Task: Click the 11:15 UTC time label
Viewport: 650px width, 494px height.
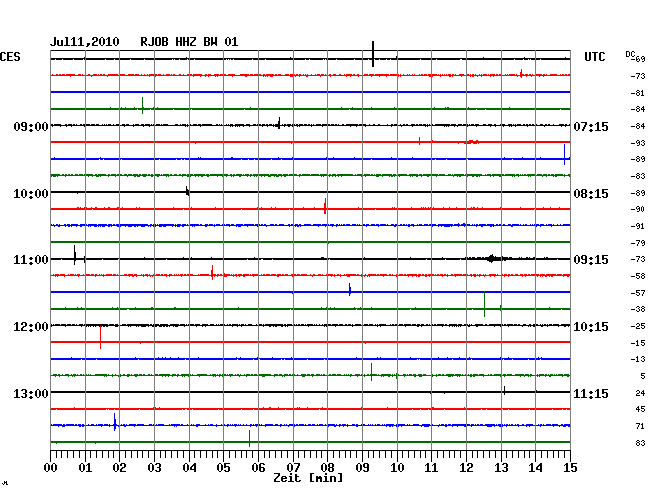Action: tap(591, 393)
